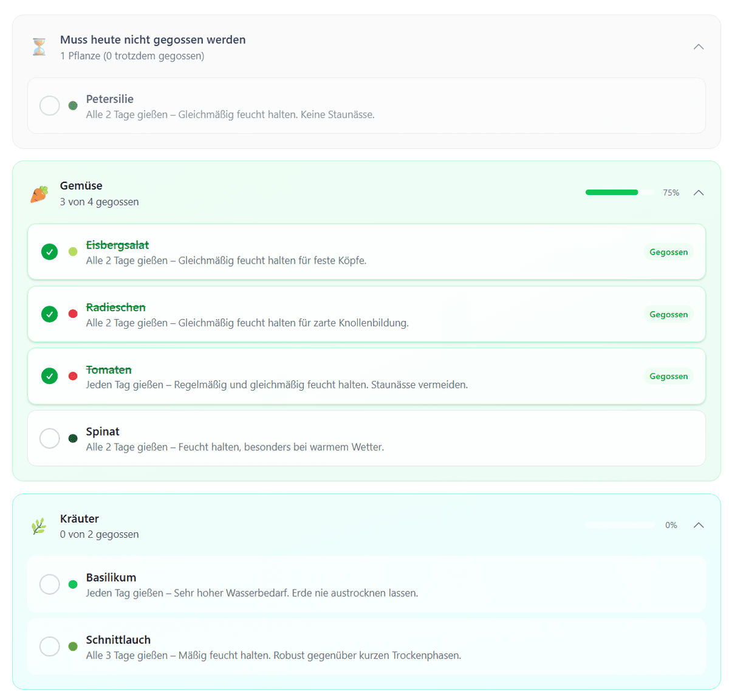
Task: Collapse the 'Muss heute nicht gegossen werden' section
Action: pyautogui.click(x=699, y=47)
